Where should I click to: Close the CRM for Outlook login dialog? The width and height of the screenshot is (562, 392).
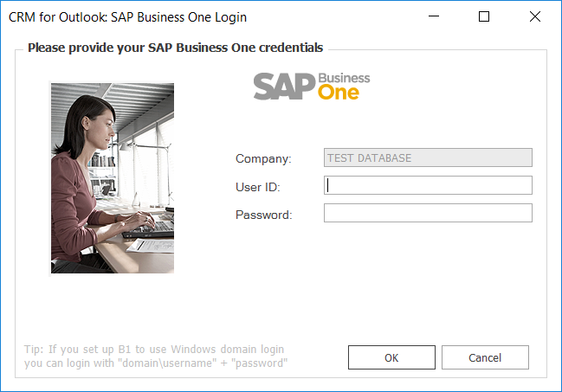[x=535, y=16]
